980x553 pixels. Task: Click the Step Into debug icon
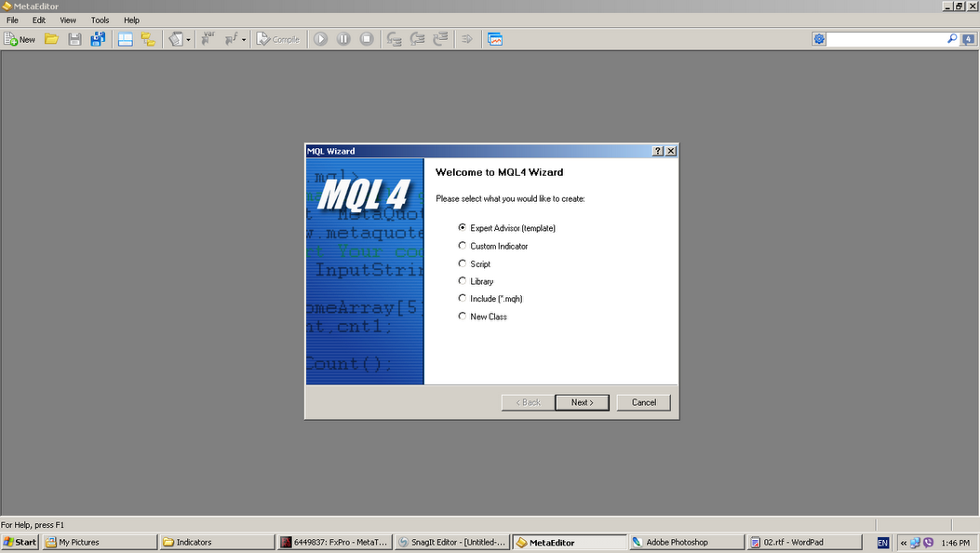(394, 39)
